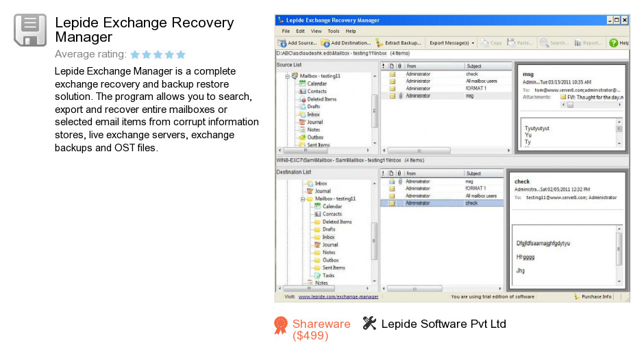Click the Search magnifier toolbar icon
Viewport: 644px width, 360px height.
(x=544, y=42)
